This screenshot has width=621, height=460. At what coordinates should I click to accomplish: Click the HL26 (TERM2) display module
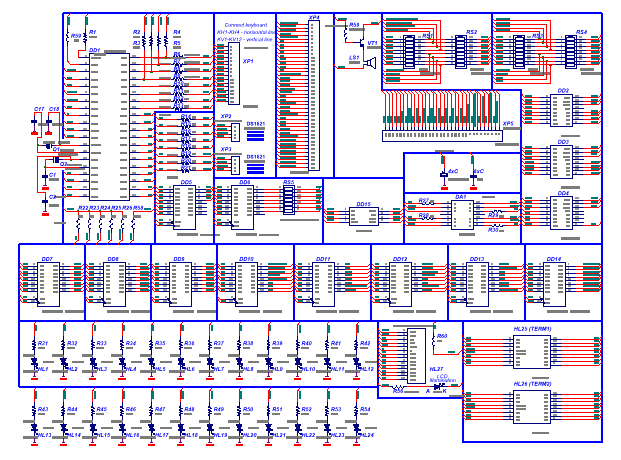pos(532,407)
